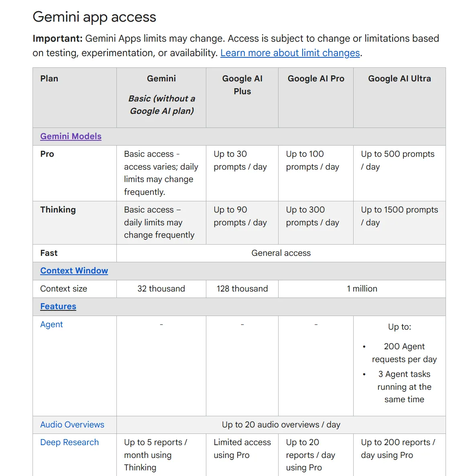
Task: Click the 'Gemini app access' page heading
Action: (94, 17)
